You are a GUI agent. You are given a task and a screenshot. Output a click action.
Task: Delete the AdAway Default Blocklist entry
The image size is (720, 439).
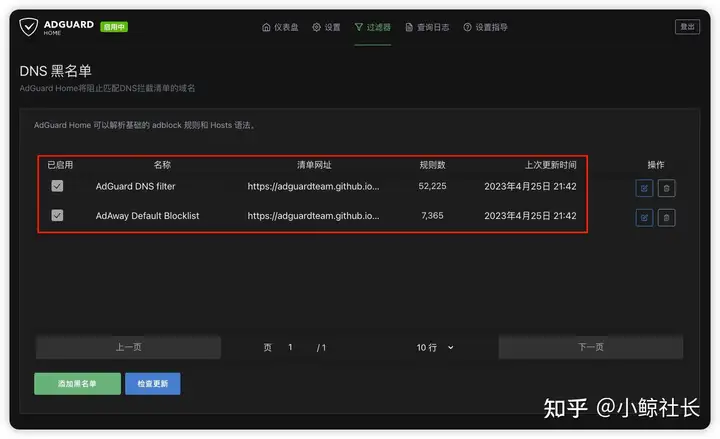pos(666,218)
